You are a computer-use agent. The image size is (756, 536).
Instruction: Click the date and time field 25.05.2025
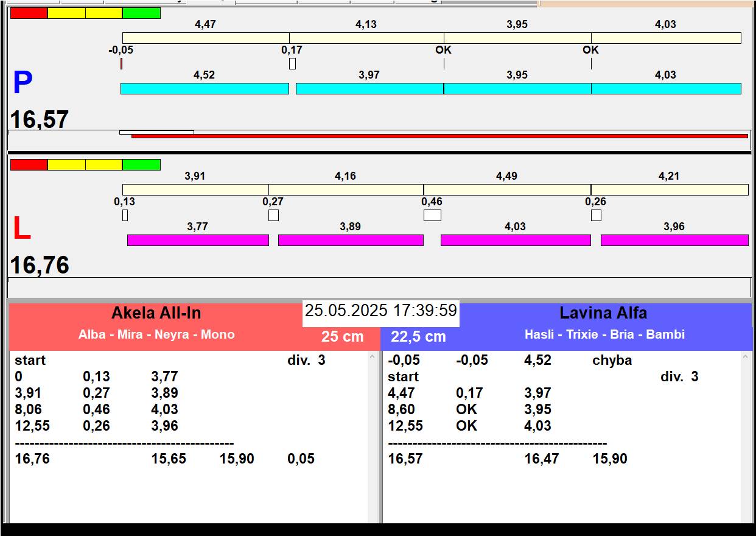pos(380,311)
